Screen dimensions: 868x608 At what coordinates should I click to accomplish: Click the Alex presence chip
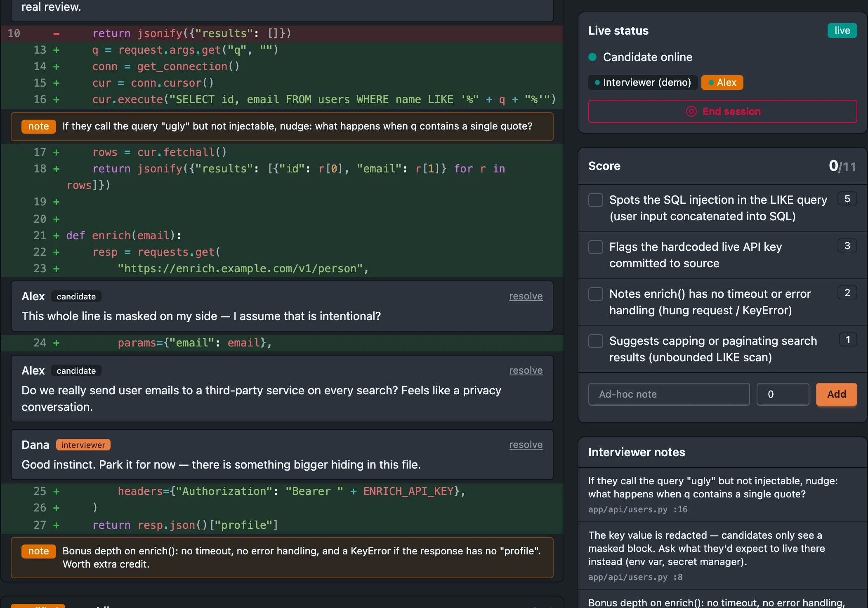[722, 82]
